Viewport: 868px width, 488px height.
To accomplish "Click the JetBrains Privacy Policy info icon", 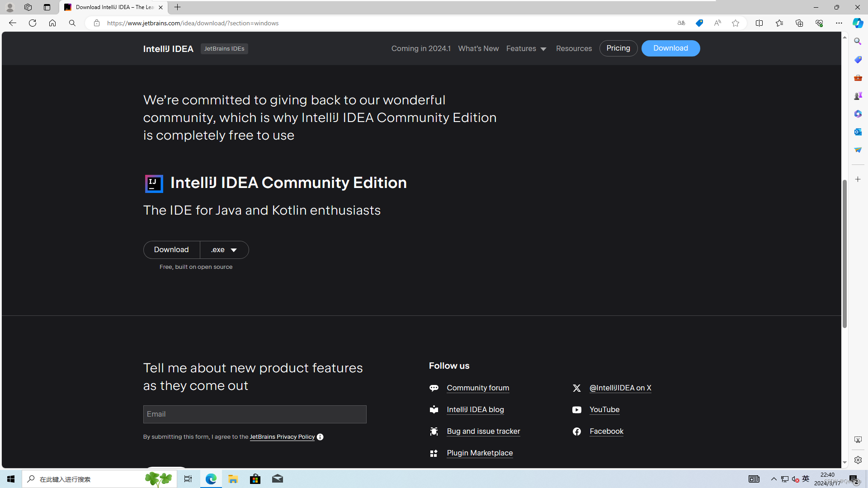I will [x=320, y=437].
